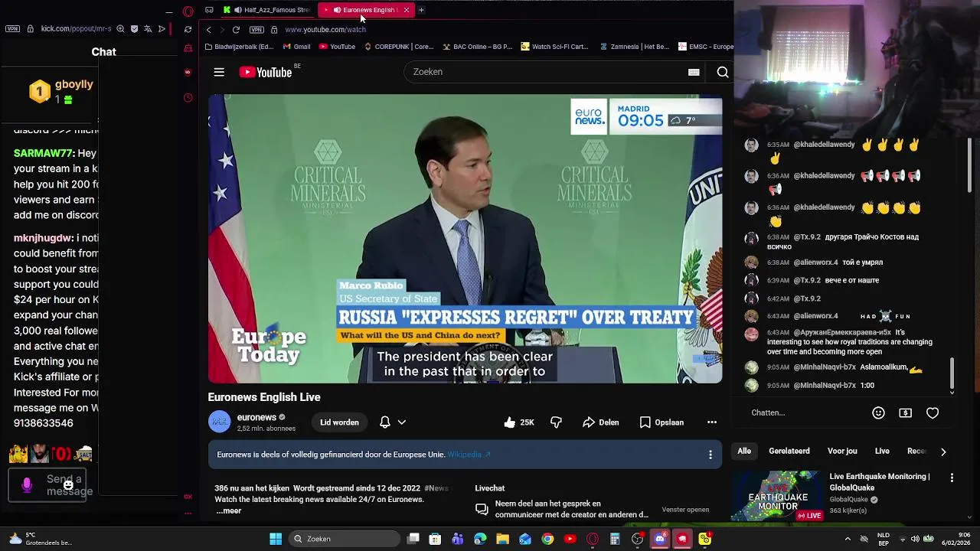
Task: Toggle the notification bell for euronews
Action: pos(385,422)
